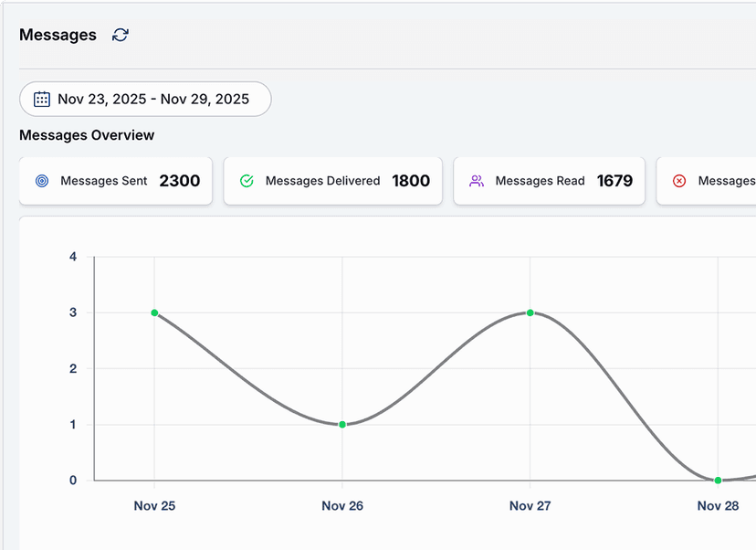Click the green point at Nov 26 on the chart
Image resolution: width=756 pixels, height=550 pixels.
342,424
